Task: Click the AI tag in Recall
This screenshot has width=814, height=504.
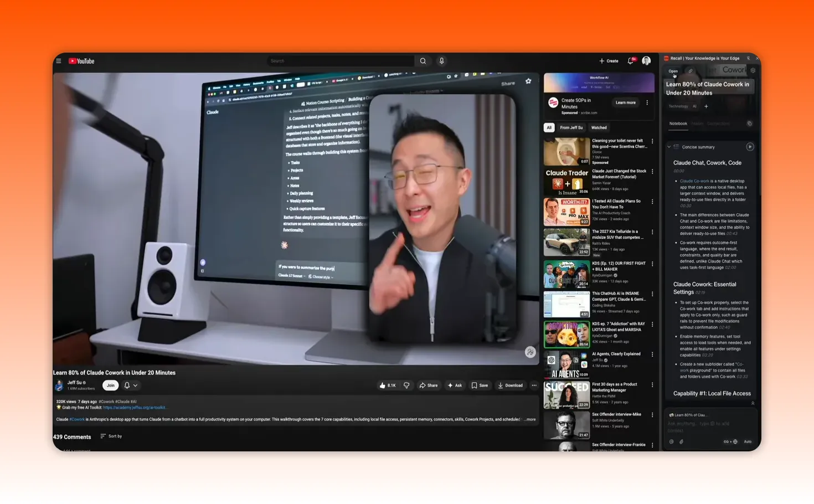Action: (x=694, y=106)
